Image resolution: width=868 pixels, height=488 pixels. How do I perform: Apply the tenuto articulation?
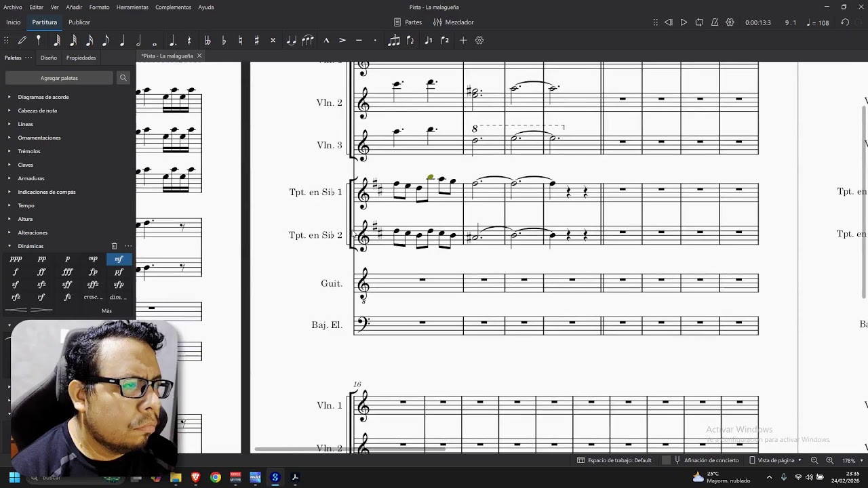click(x=359, y=41)
